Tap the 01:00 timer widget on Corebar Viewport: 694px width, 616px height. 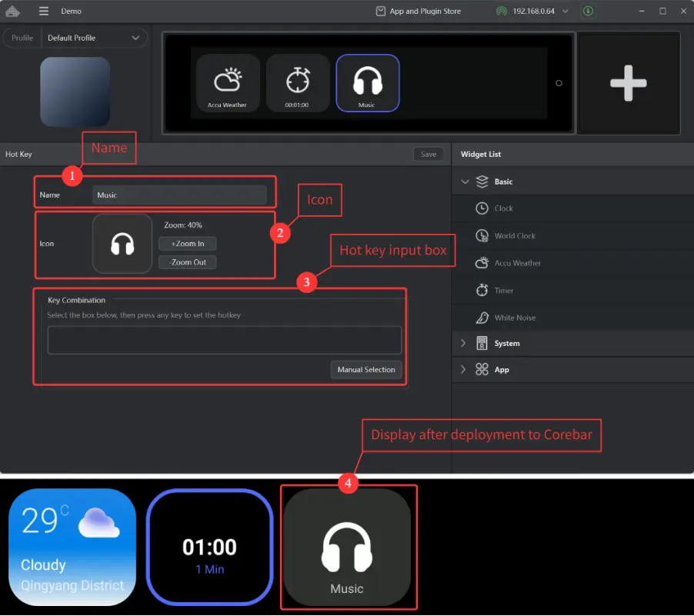pyautogui.click(x=210, y=548)
